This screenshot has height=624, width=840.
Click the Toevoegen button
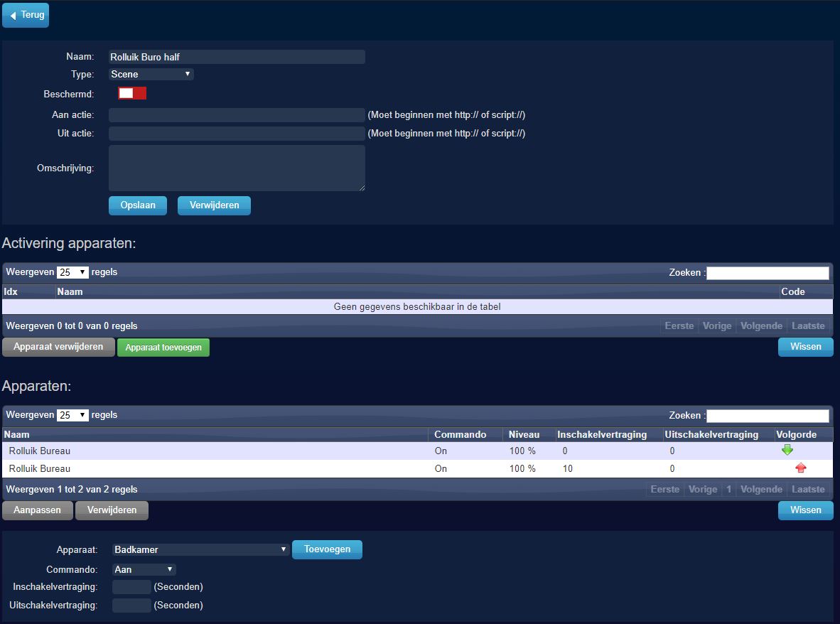328,549
